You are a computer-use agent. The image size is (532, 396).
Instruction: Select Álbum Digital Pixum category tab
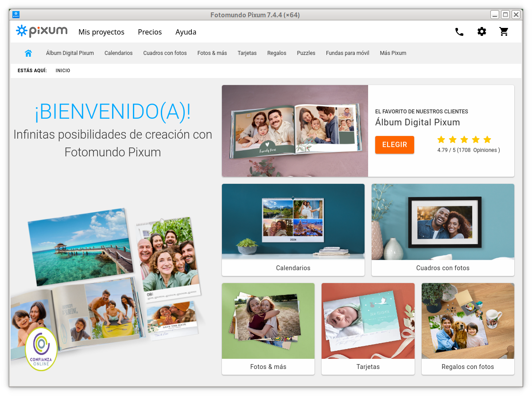(70, 53)
